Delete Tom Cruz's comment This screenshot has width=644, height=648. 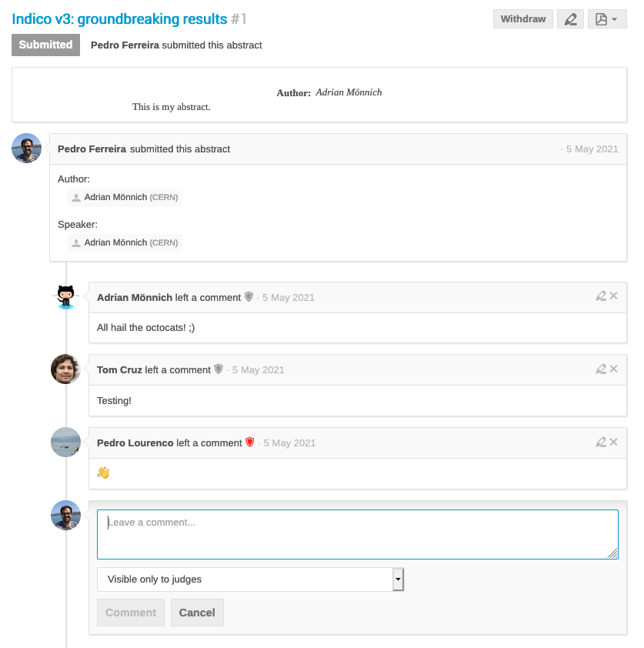[x=613, y=369]
